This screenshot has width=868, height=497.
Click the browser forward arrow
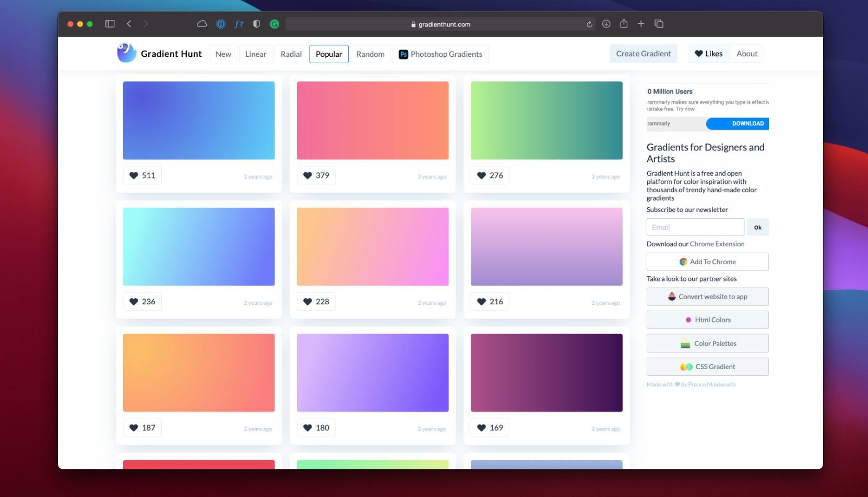click(146, 24)
